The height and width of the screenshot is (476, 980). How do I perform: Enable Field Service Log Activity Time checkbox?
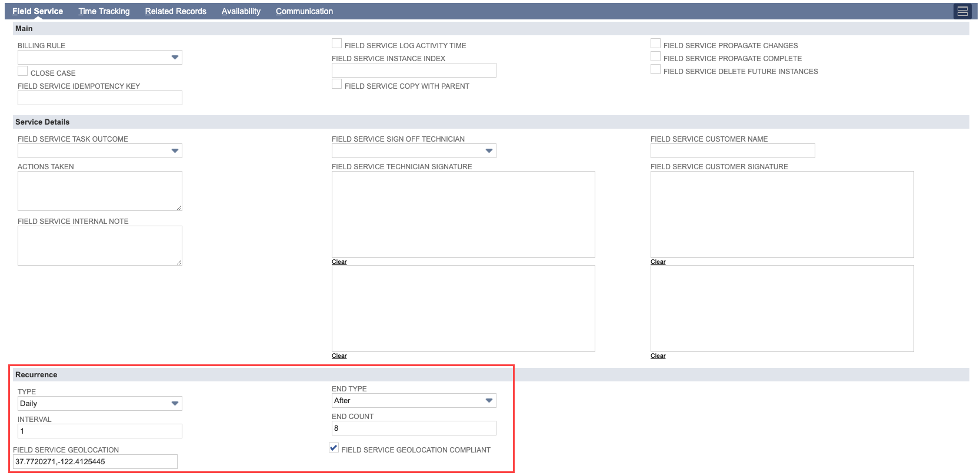pyautogui.click(x=337, y=43)
